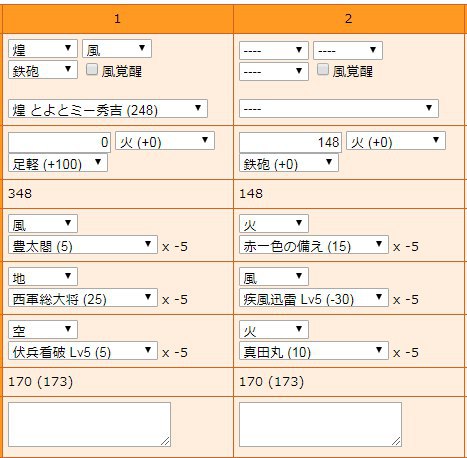This screenshot has height=458, width=467.
Task: Expand the empty character dropdown in column 2
Action: coord(339,108)
